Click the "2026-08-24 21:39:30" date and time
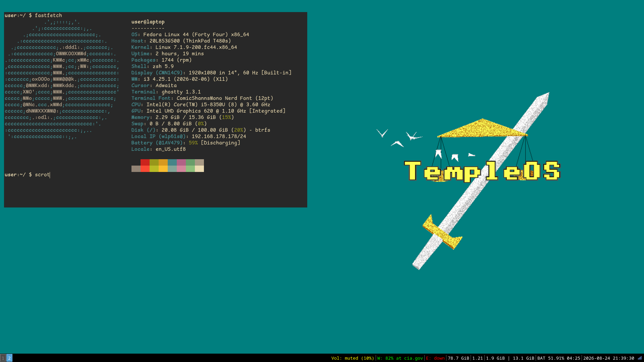The height and width of the screenshot is (362, 644). coord(609,358)
